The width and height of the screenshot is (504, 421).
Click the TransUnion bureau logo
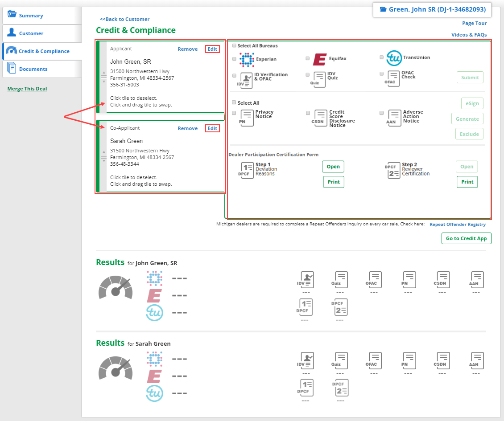pos(394,58)
